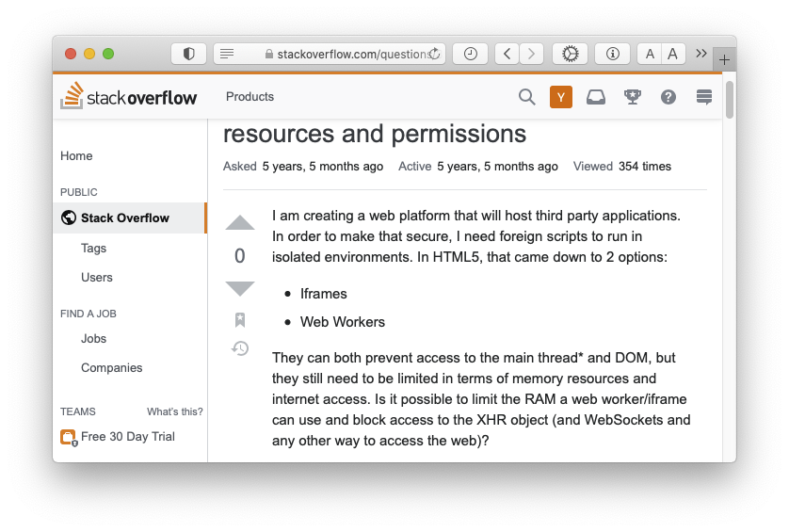
Task: Open the inbox icon in header
Action: 596,97
